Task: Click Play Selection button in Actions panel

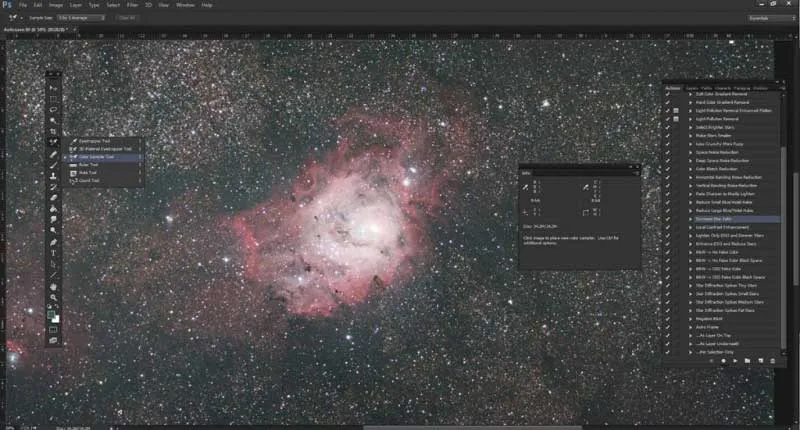Action: point(735,361)
